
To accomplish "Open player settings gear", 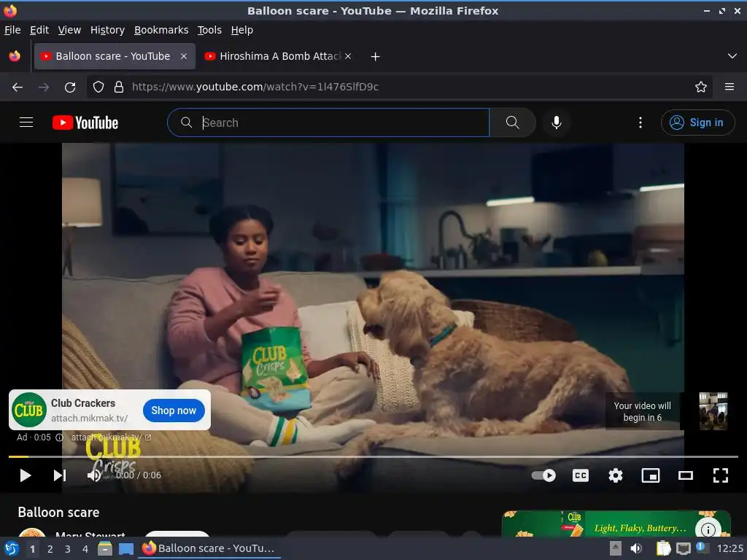I will (x=616, y=475).
